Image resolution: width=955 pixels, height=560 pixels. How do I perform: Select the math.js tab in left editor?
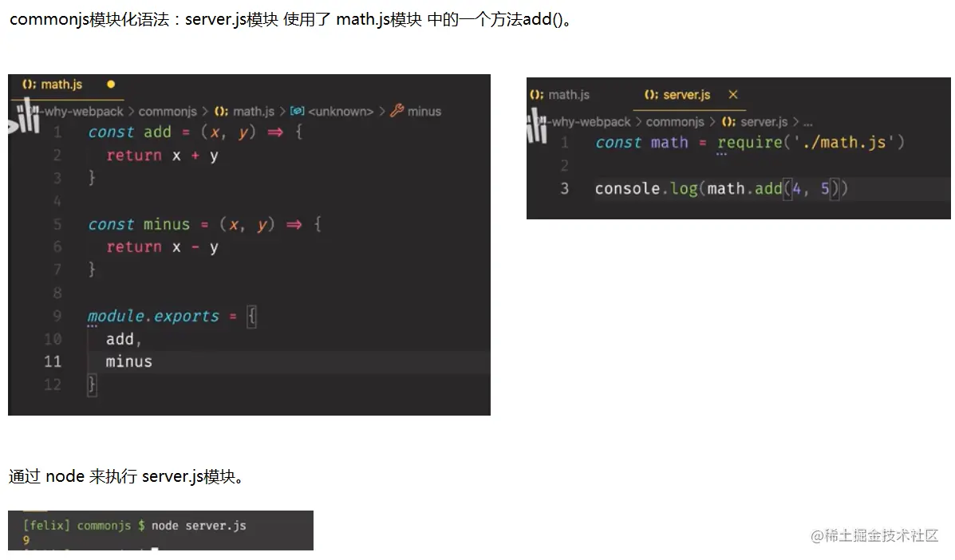coord(53,85)
